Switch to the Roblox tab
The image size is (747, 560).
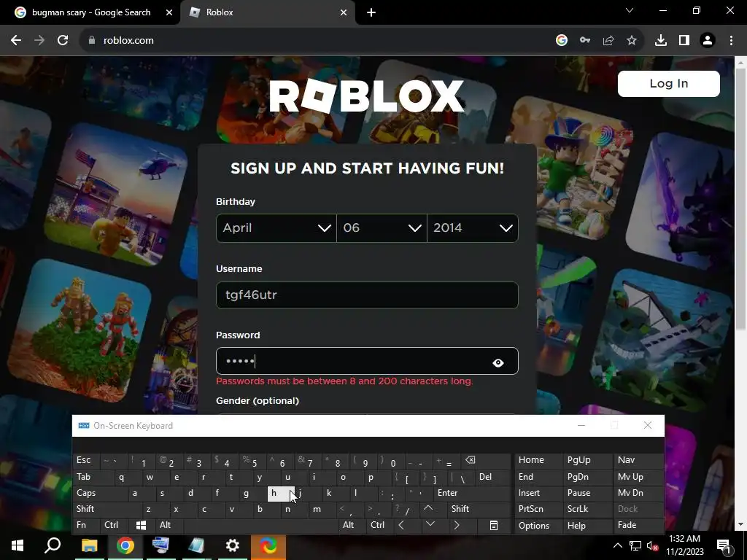(x=268, y=12)
